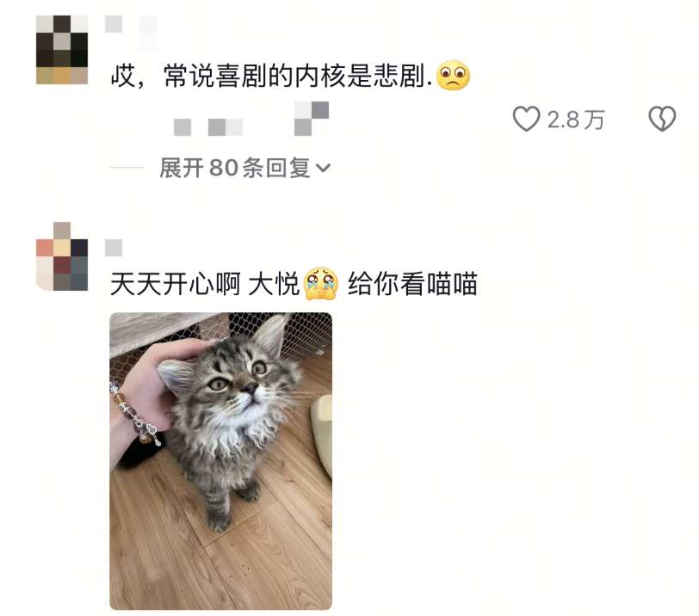Tap the worried face emoji after 悲剧
This screenshot has width=699, height=616.
[453, 75]
